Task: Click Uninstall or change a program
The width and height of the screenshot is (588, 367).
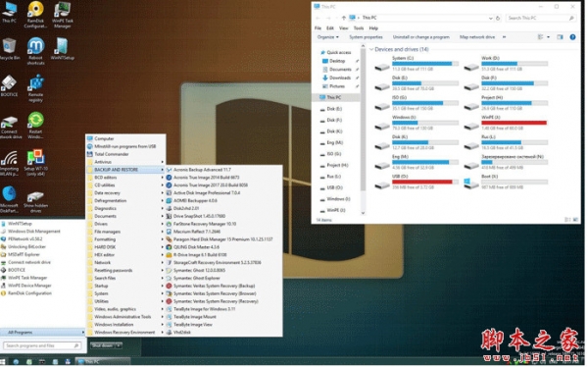Action: pos(421,37)
